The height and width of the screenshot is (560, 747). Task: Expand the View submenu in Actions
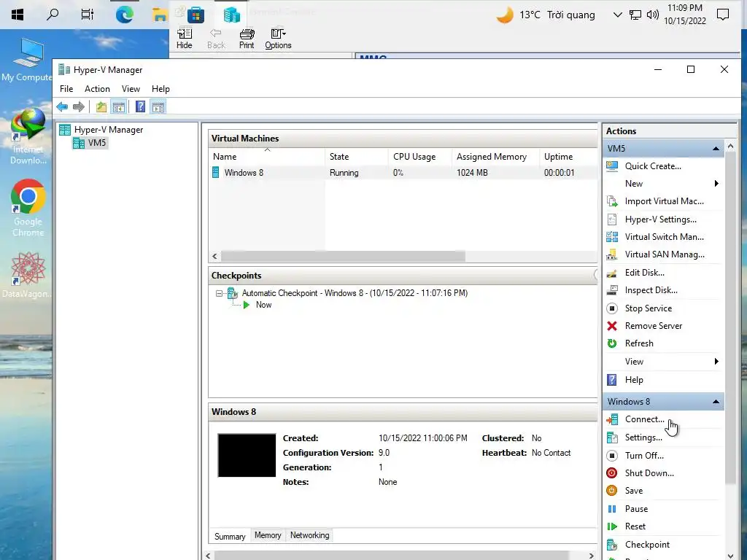coord(716,362)
